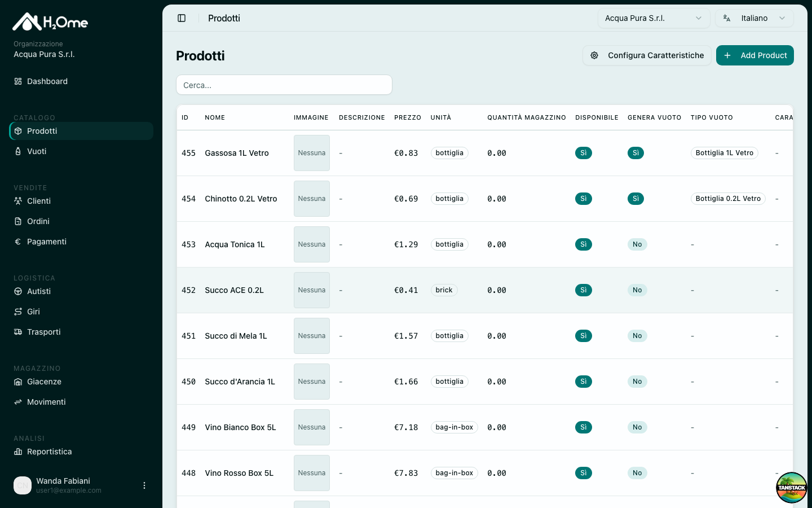
Task: Go to Clienti section
Action: coord(81,201)
